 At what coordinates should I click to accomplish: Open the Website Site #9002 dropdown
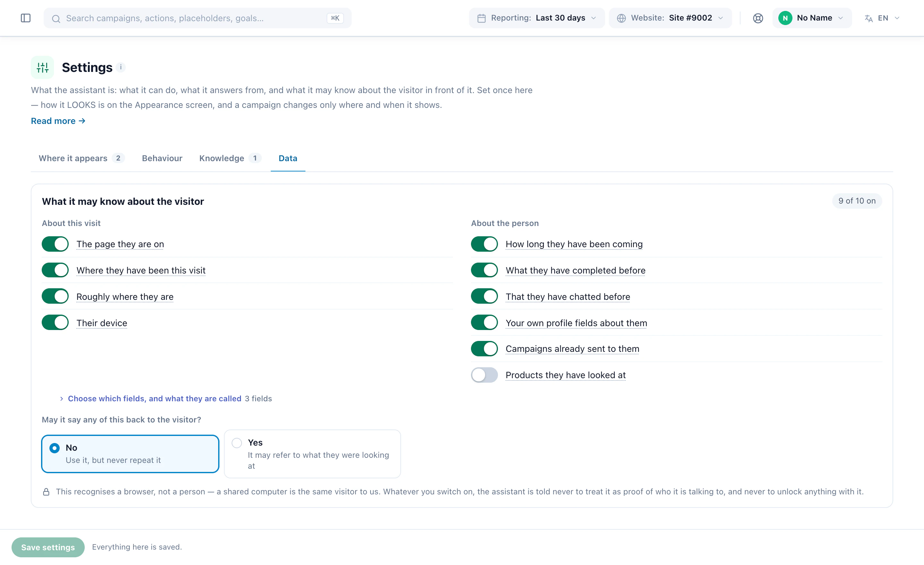[x=670, y=18]
